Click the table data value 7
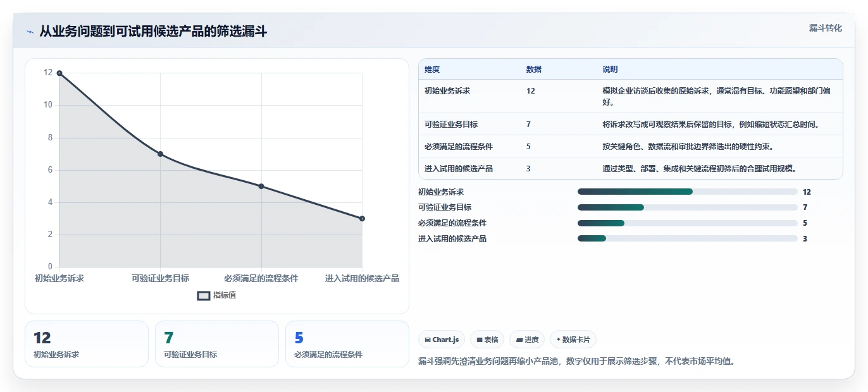 (528, 125)
